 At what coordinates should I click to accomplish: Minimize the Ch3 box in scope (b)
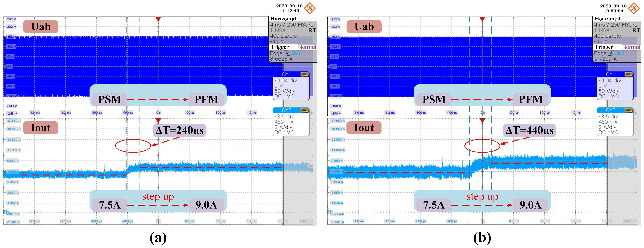[x=629, y=110]
